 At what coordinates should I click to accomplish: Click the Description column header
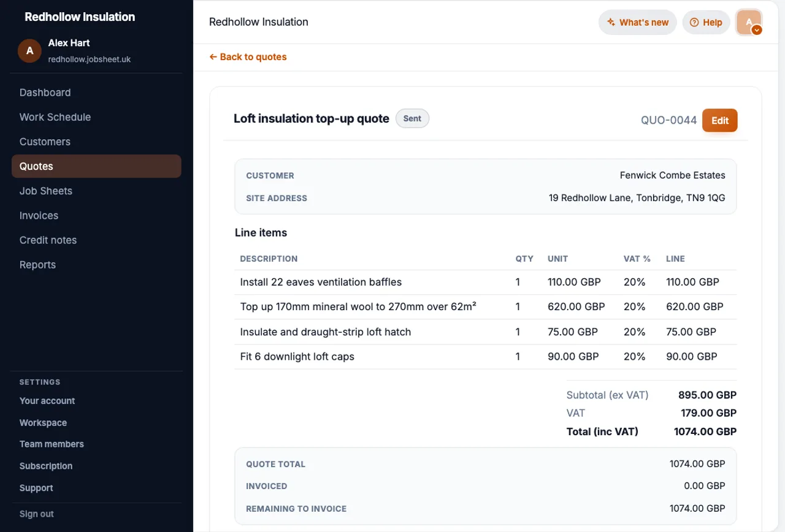pyautogui.click(x=269, y=259)
